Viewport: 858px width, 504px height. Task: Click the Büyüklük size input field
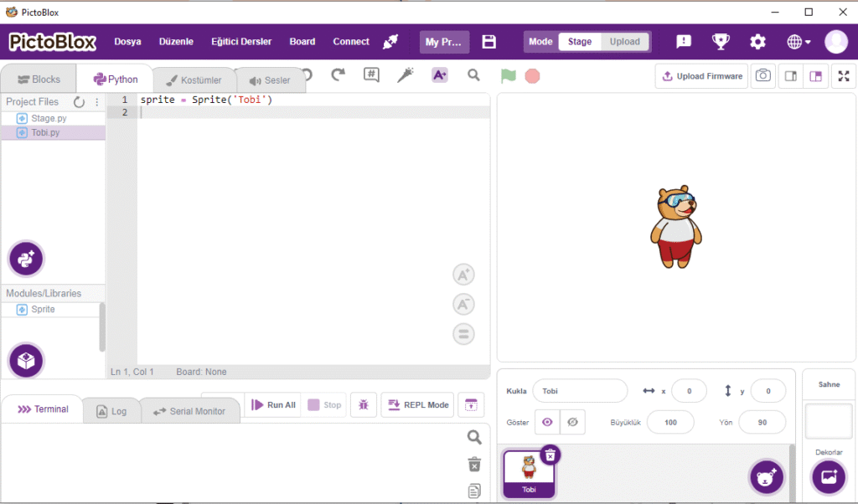[669, 423]
